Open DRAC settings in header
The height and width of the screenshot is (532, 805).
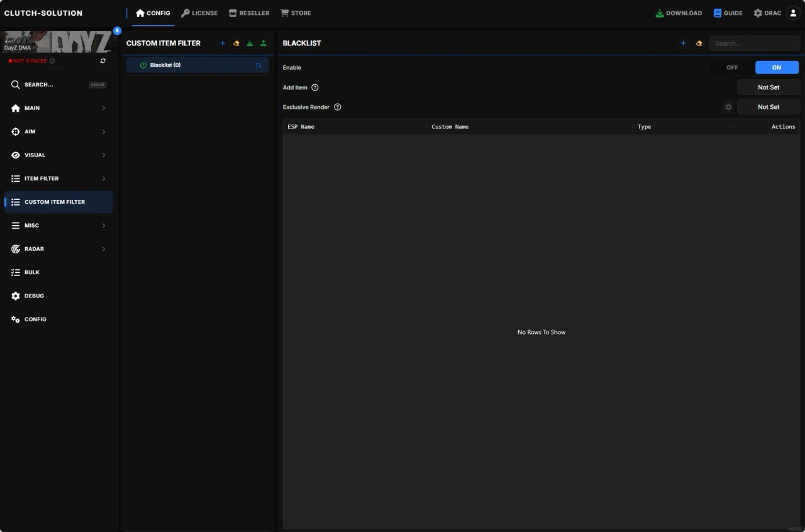(x=767, y=13)
